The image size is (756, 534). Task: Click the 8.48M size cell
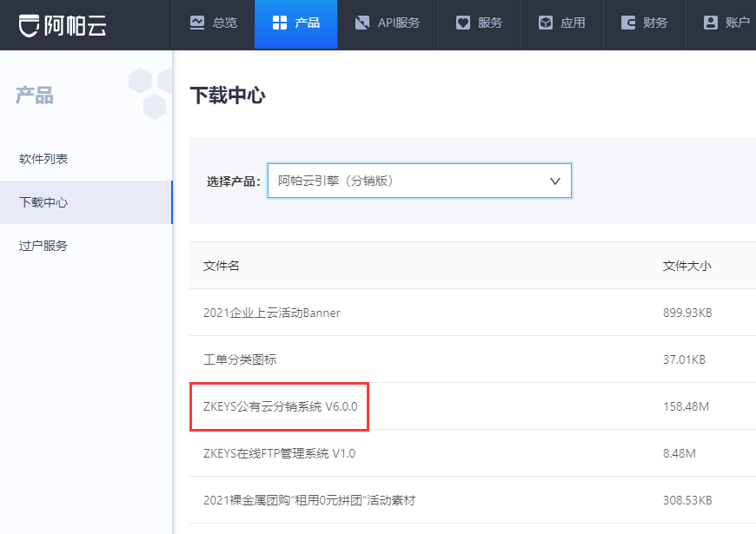tap(680, 453)
